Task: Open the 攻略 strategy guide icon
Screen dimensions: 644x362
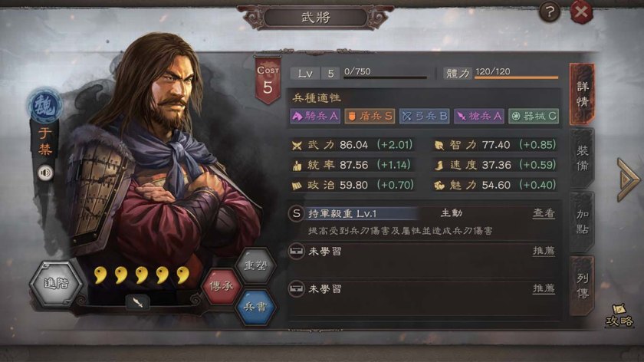Action: (619, 315)
